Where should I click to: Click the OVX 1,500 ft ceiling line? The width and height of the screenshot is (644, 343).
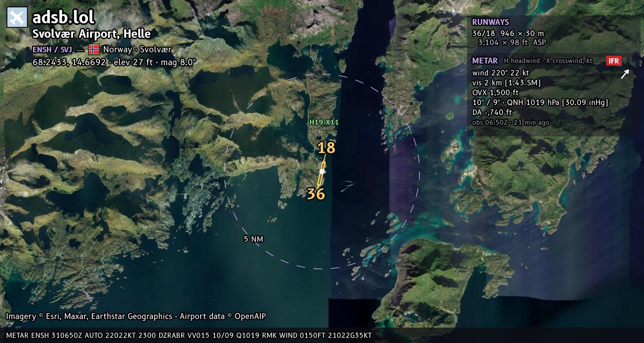495,93
